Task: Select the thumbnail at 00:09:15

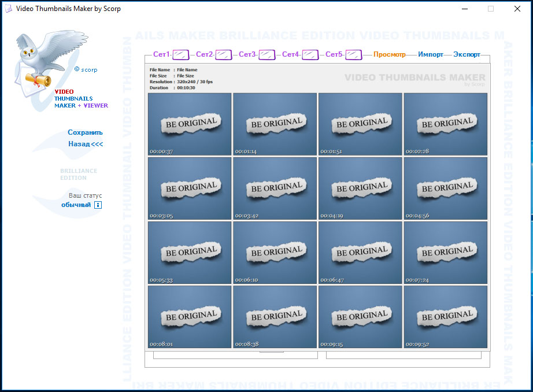Action: point(360,317)
